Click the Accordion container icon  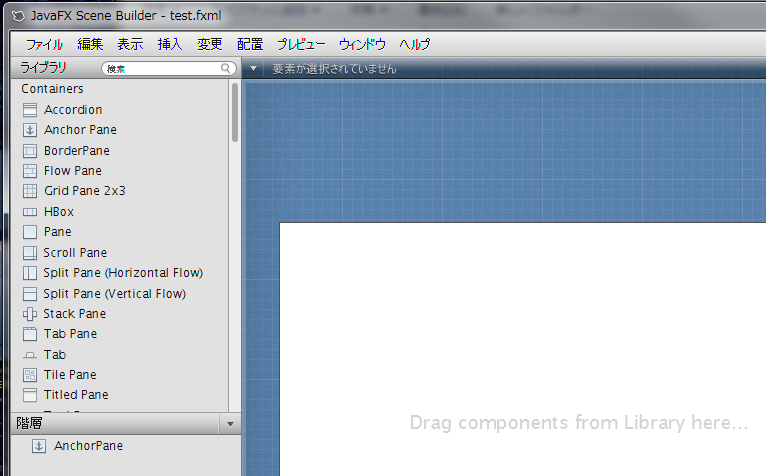[x=30, y=110]
